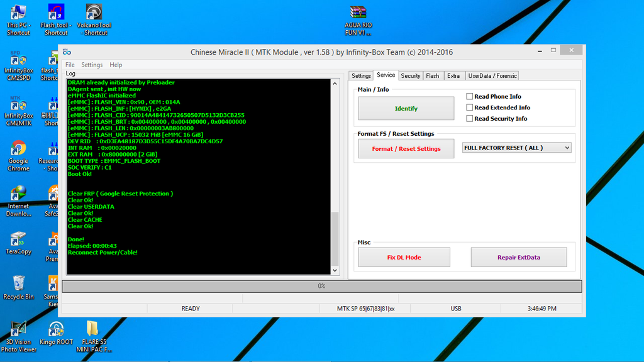Enable the Read Phone Info checkbox
Viewport: 644px width, 362px height.
470,97
